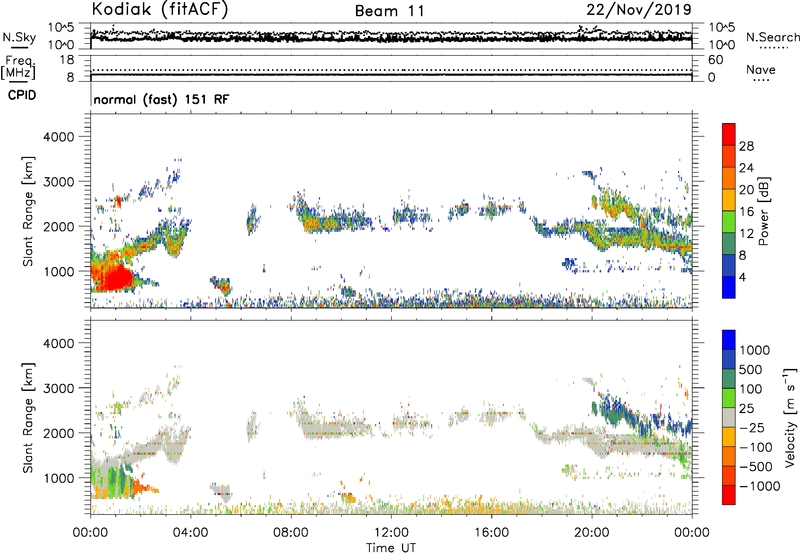The image size is (800, 554).
Task: Click the strong red power echo near 1000 km
Action: point(115,278)
